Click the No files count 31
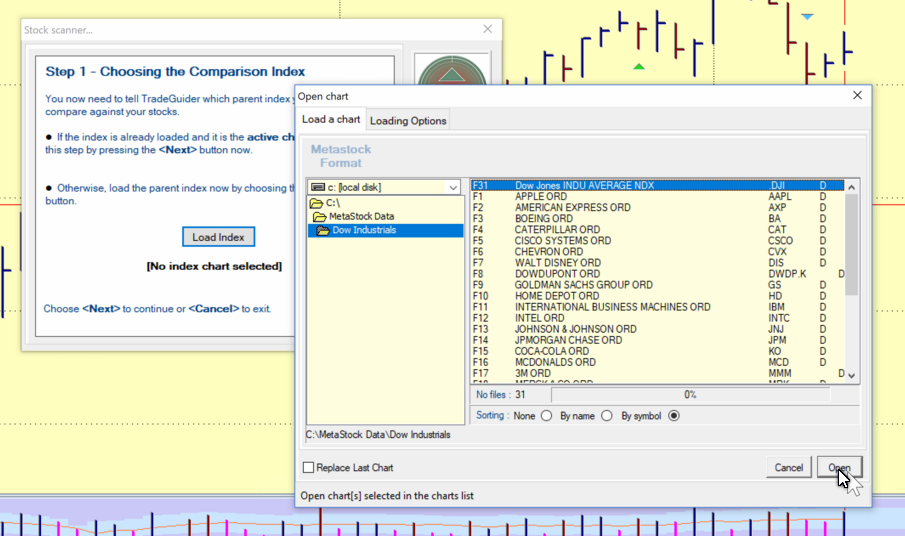The height and width of the screenshot is (536, 905). click(520, 395)
